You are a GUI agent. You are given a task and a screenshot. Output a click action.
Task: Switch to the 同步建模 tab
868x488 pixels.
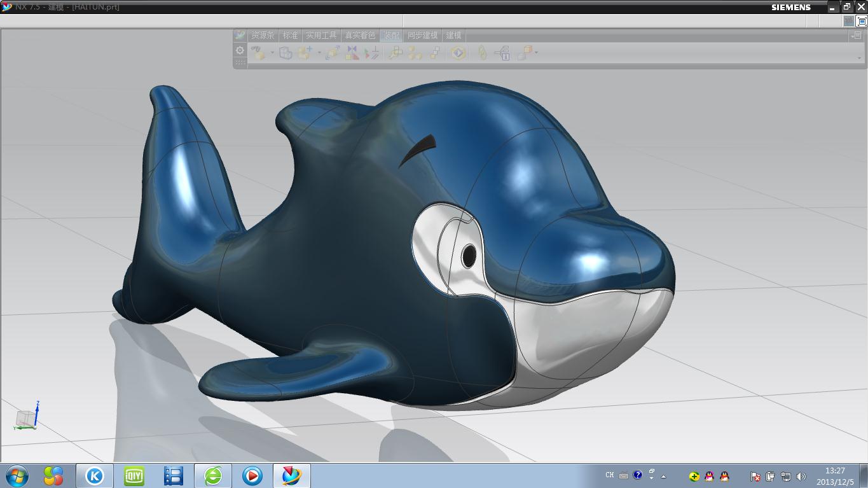point(422,36)
